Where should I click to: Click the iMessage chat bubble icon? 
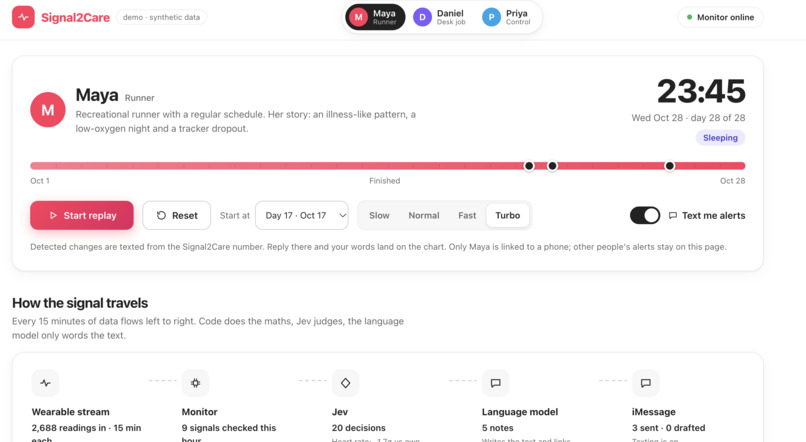click(x=646, y=383)
